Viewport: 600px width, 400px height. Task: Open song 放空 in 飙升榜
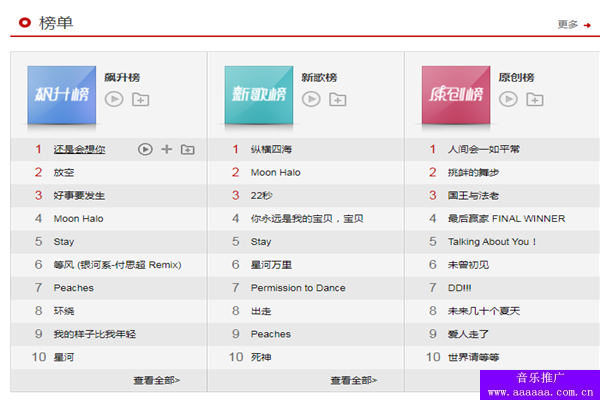click(x=64, y=172)
